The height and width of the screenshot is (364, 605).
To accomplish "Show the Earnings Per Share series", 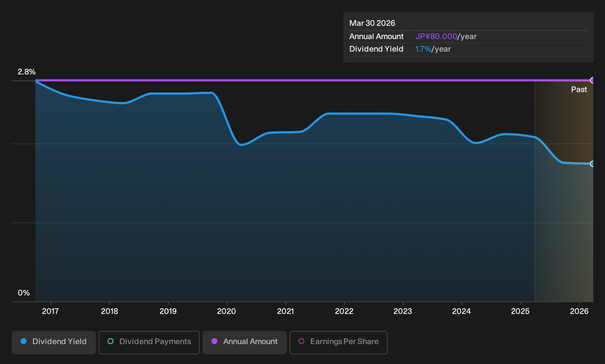I will pyautogui.click(x=339, y=342).
